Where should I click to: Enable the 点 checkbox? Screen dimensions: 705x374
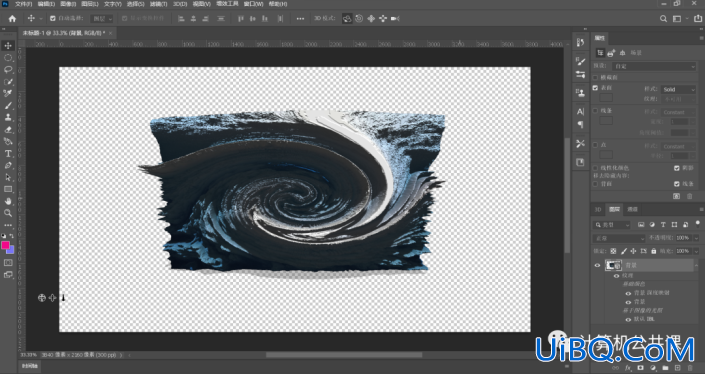point(595,145)
